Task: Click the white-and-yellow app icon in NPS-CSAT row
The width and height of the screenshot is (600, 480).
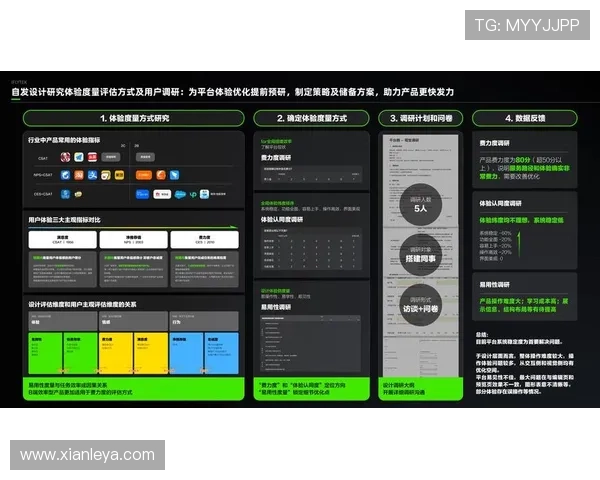Action: coord(106,175)
